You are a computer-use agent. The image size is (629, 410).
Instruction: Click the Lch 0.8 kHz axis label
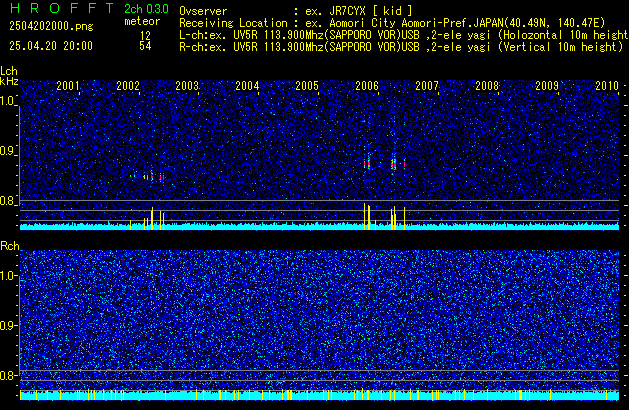coord(8,201)
